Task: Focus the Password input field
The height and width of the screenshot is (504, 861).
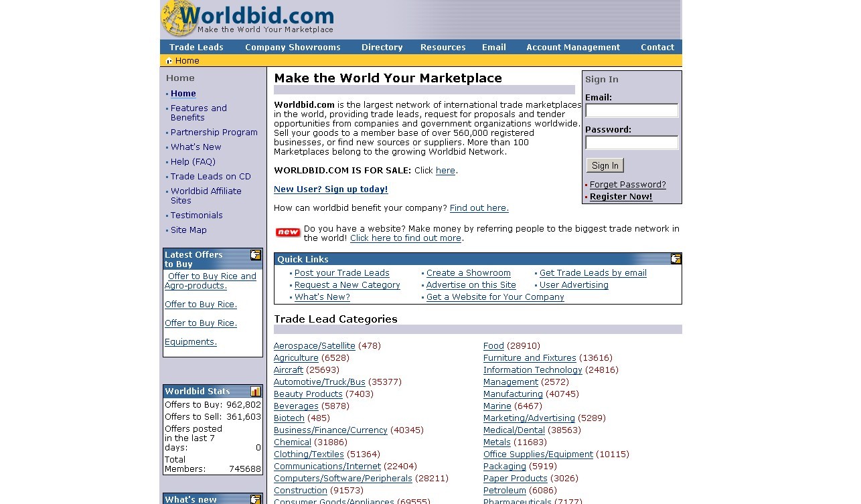Action: pos(632,143)
